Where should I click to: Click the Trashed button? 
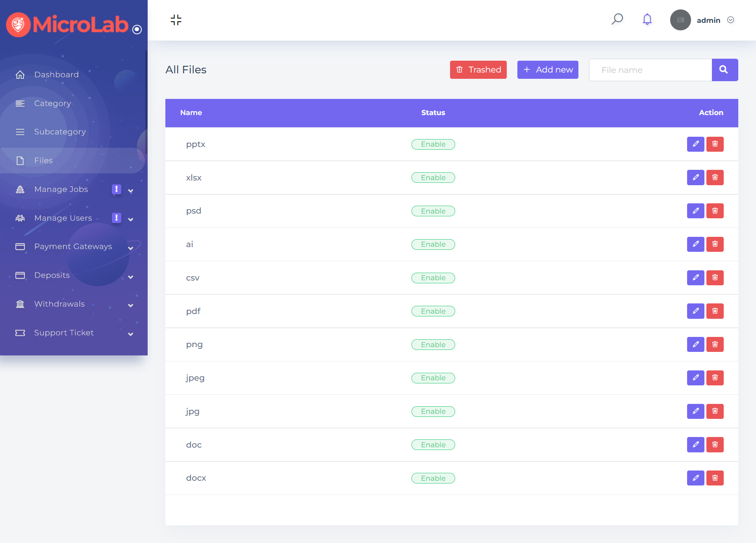[x=478, y=70]
